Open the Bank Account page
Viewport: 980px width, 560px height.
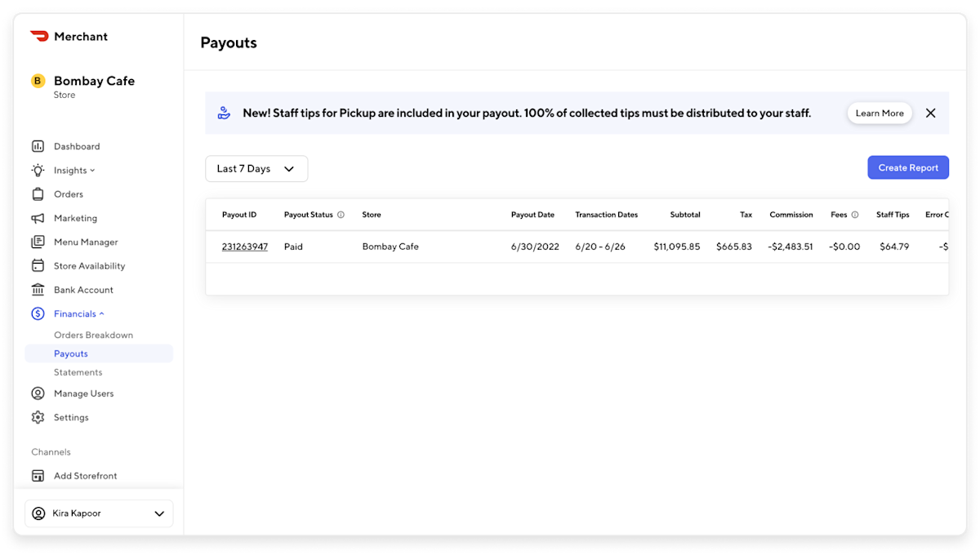coord(83,290)
